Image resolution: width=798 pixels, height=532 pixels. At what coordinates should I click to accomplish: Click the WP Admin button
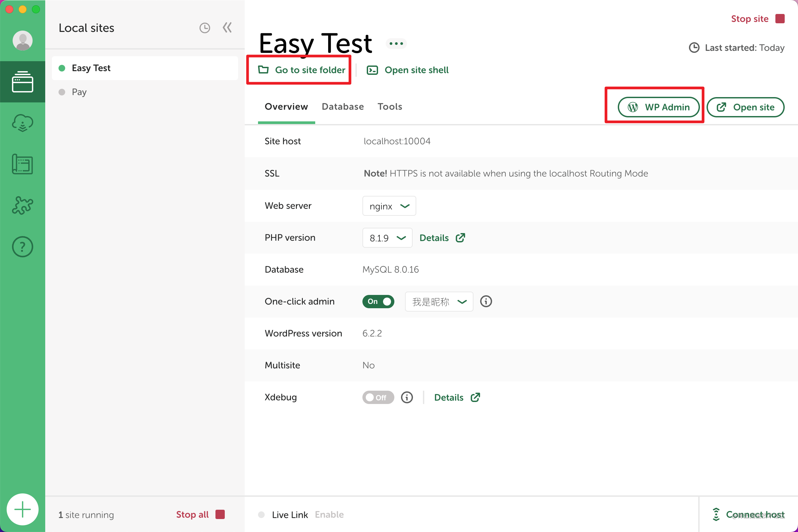coord(658,107)
